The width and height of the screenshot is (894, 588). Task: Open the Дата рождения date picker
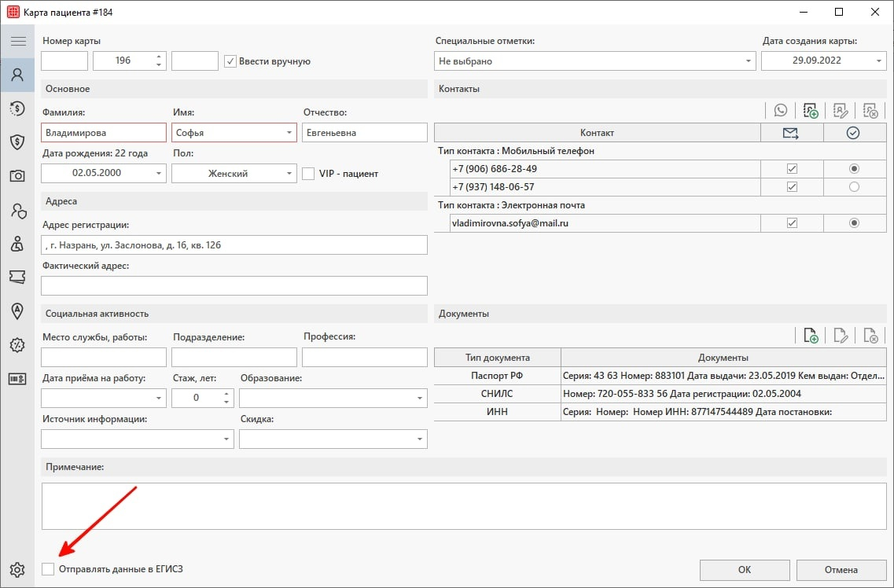(159, 173)
